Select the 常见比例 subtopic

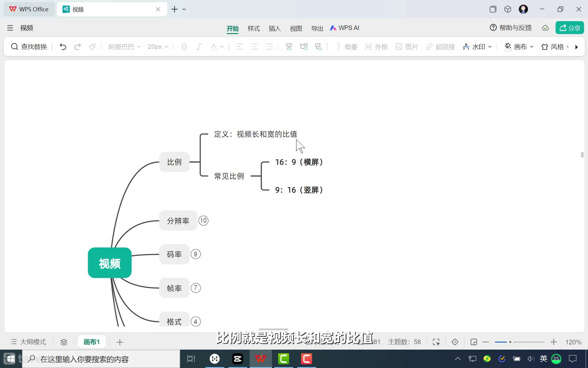coord(229,176)
